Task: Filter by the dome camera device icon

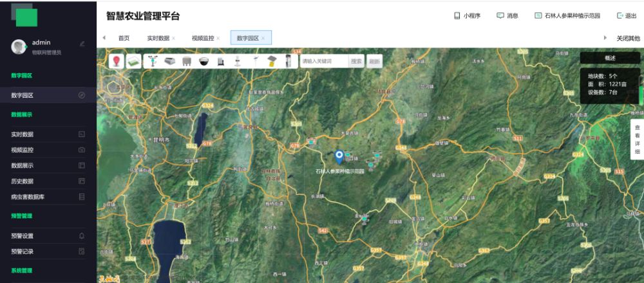Action: 204,62
